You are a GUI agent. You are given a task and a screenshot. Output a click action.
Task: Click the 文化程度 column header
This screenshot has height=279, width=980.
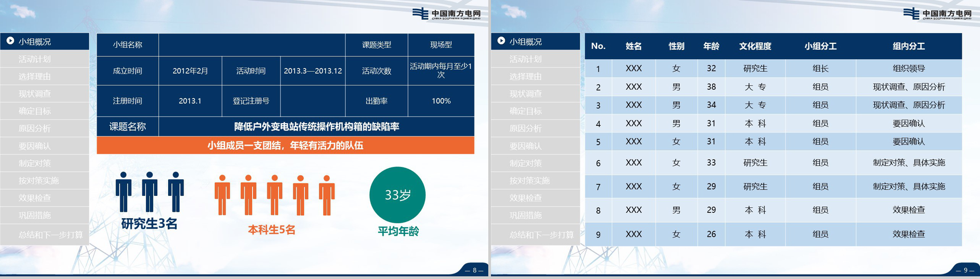point(755,46)
